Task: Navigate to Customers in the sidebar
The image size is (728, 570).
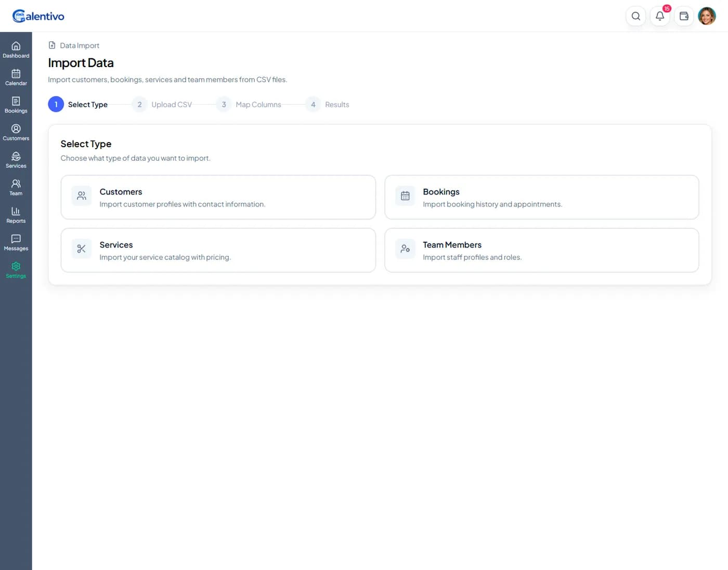Action: point(16,133)
